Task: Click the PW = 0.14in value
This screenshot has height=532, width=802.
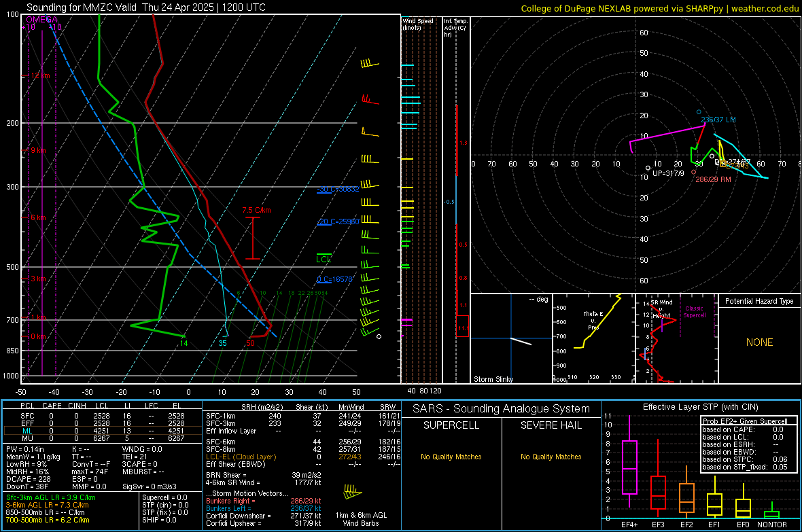Action: click(25, 449)
